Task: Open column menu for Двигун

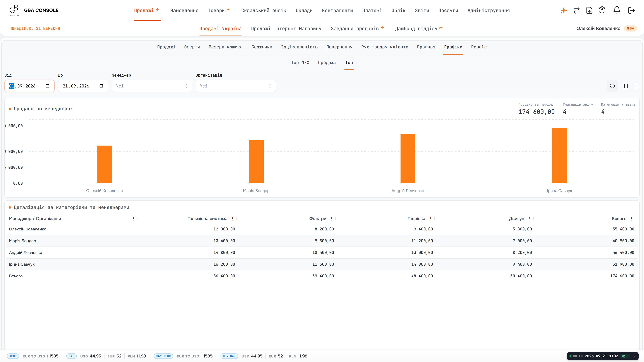Action: tap(529, 219)
